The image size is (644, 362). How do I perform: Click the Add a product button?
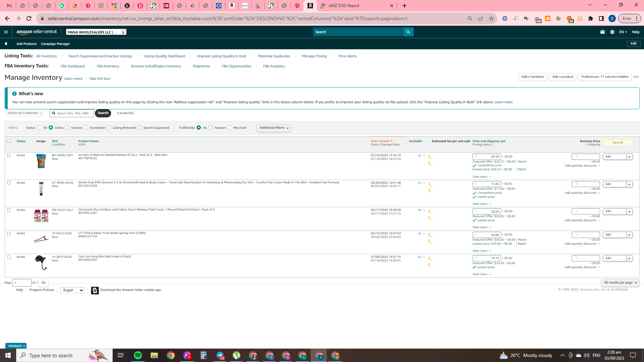coord(562,77)
